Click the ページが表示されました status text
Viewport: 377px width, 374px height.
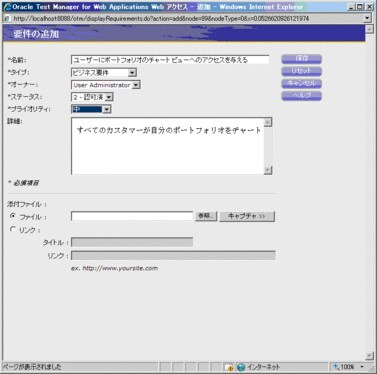coord(32,367)
